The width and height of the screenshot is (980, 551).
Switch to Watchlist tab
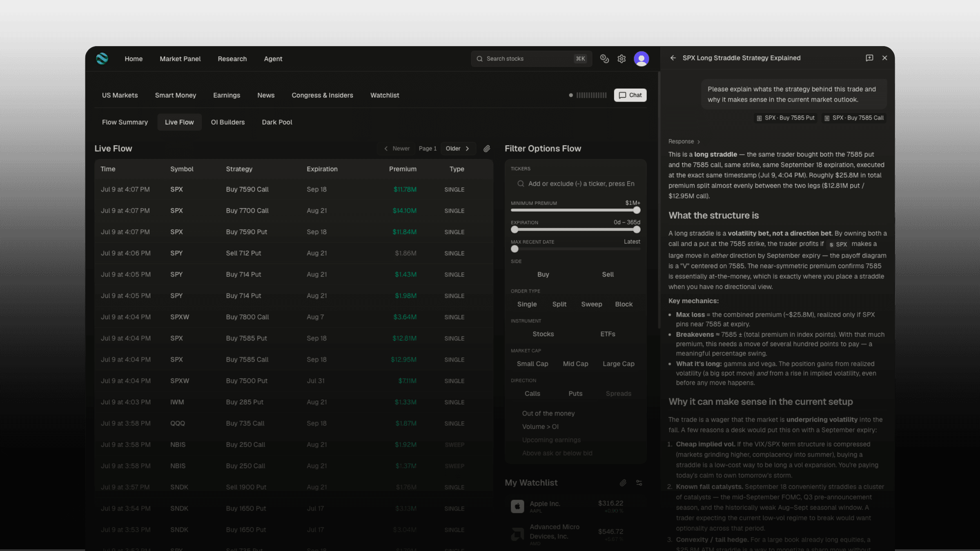(x=385, y=95)
